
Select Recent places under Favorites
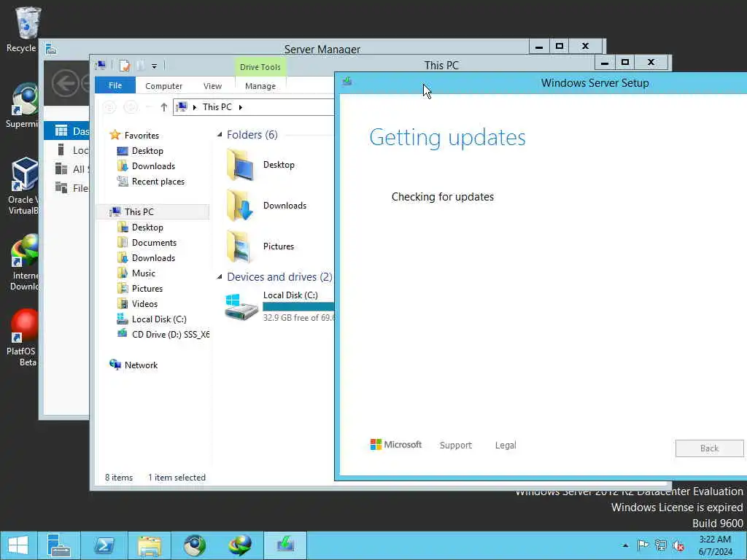(x=158, y=182)
